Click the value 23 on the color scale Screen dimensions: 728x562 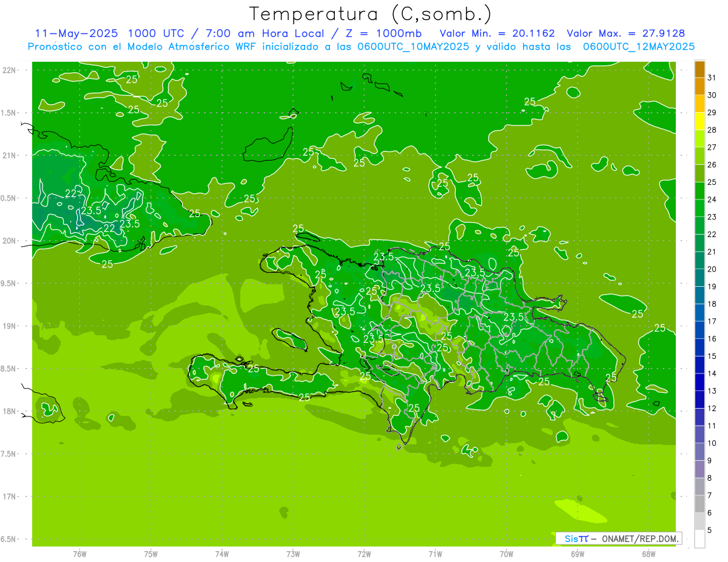coord(712,217)
